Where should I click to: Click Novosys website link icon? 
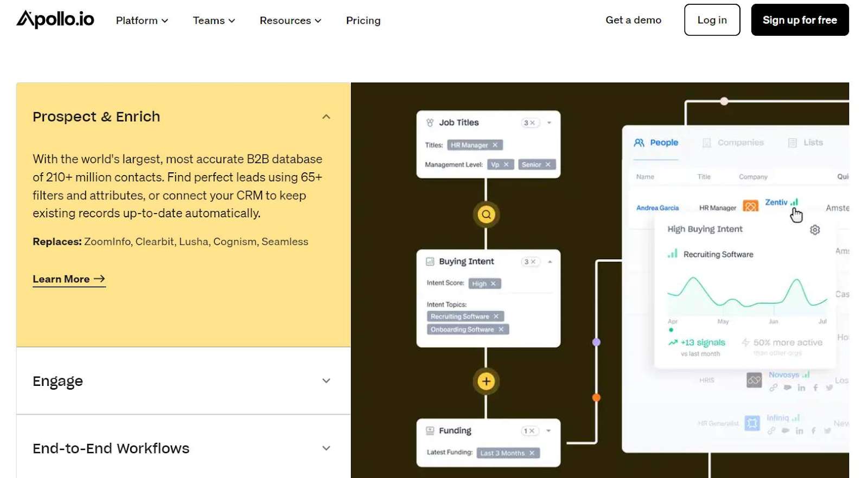pyautogui.click(x=773, y=388)
